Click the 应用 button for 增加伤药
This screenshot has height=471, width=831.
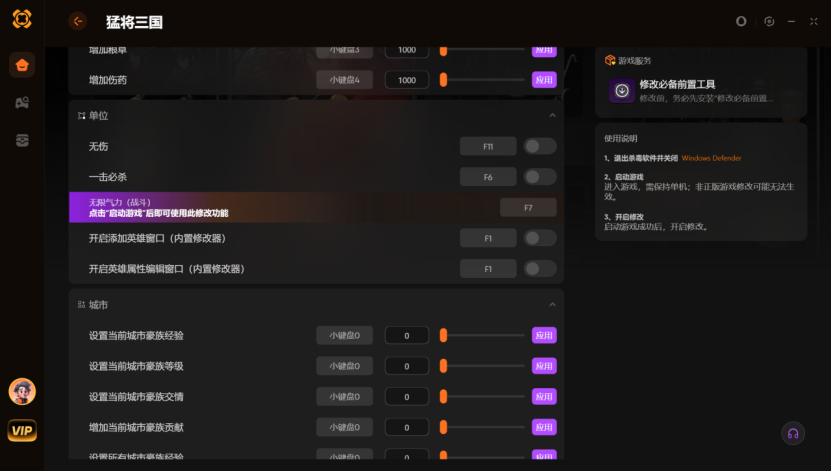[x=544, y=80]
